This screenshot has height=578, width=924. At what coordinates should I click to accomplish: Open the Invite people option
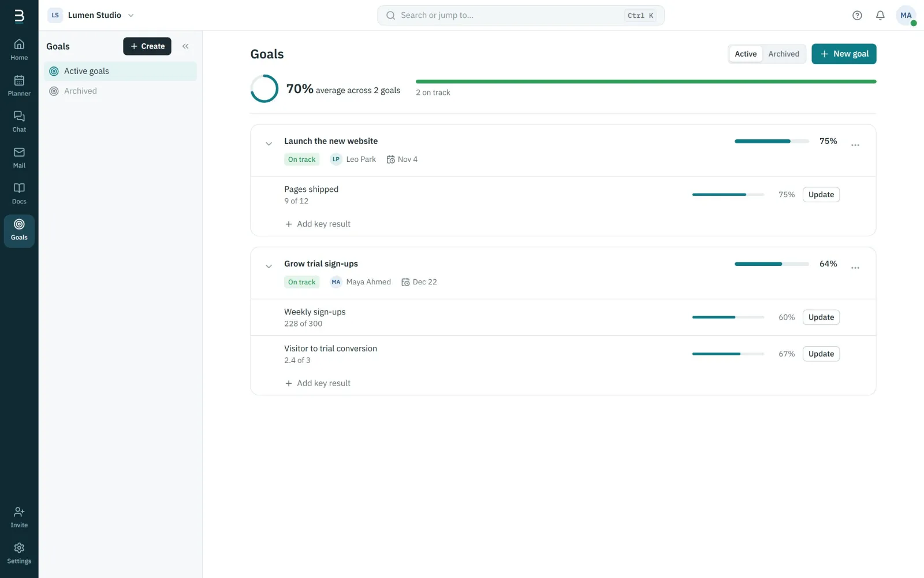[19, 518]
